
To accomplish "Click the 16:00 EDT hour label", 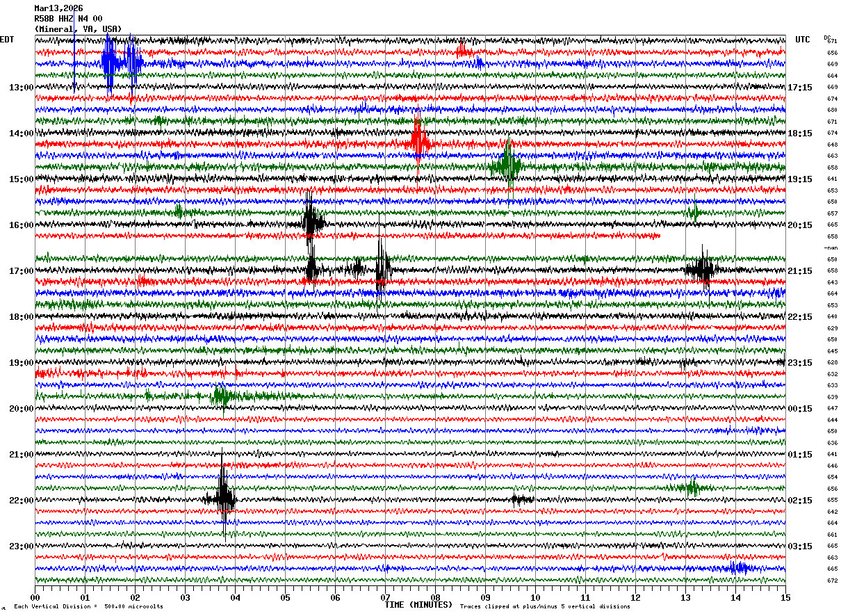I will tap(22, 225).
